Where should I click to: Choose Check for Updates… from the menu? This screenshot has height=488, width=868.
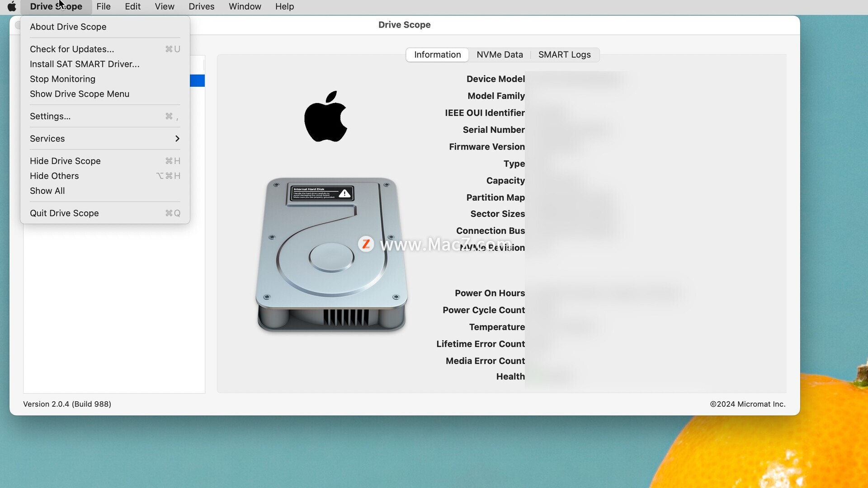pyautogui.click(x=72, y=49)
